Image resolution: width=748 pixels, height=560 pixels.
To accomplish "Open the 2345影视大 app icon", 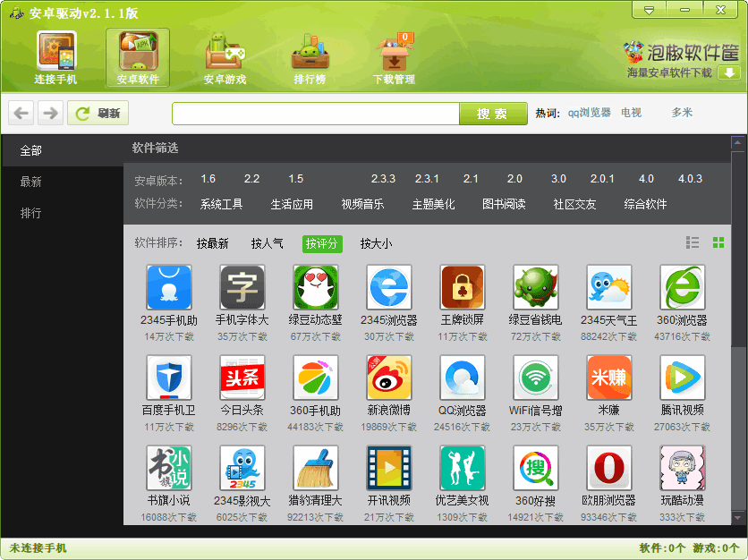I will (x=242, y=468).
